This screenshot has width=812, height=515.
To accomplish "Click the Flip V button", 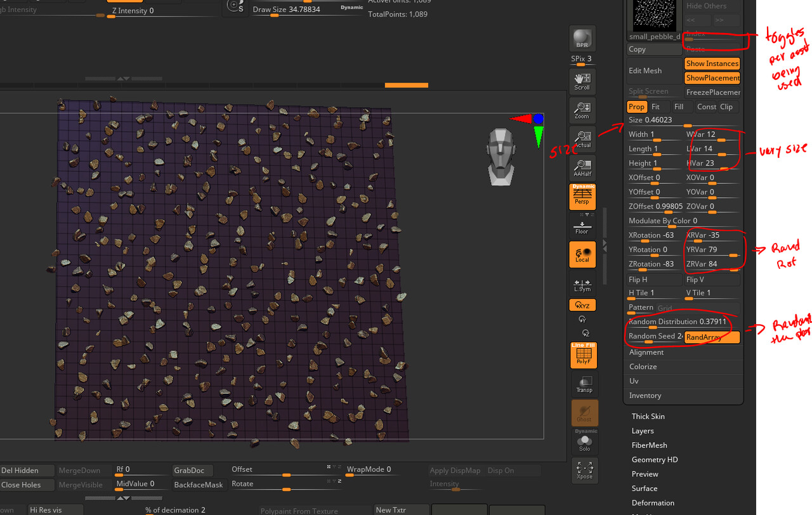I will coord(712,280).
